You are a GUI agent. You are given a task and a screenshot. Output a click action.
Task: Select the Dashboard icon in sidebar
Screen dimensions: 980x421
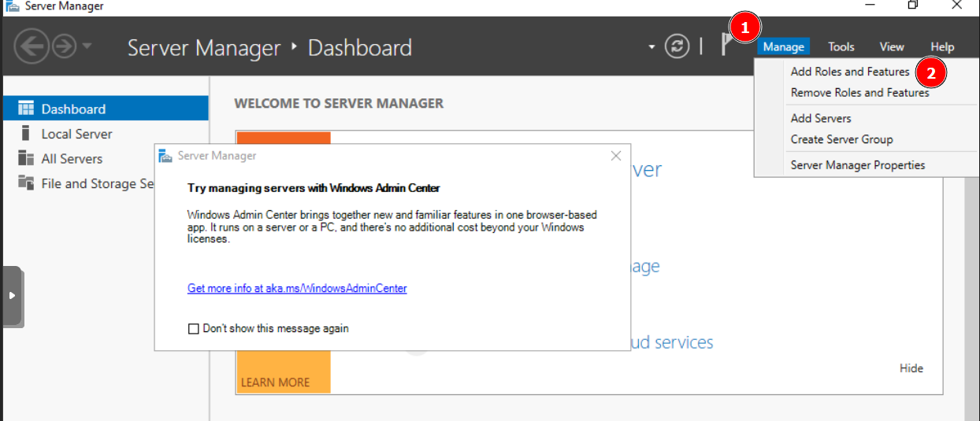[26, 109]
